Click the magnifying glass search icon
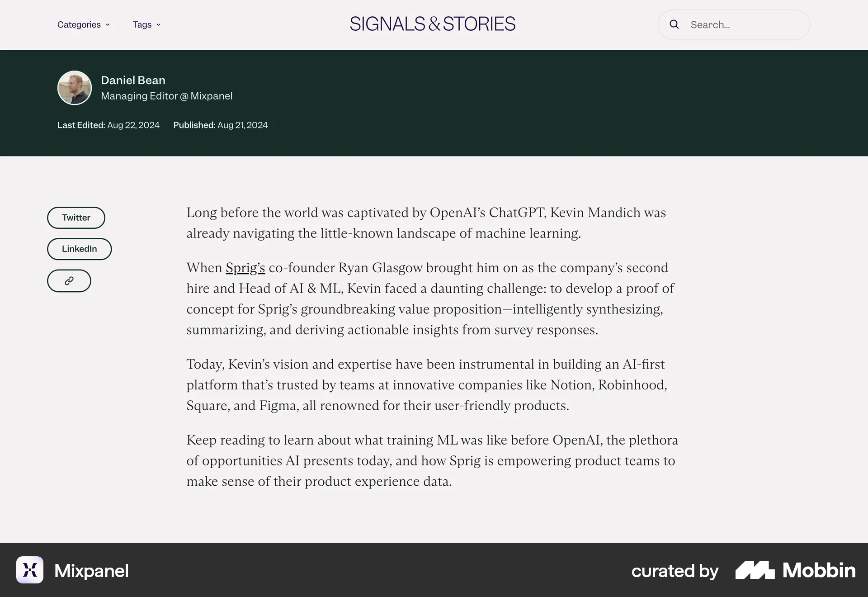The image size is (868, 597). point(674,24)
